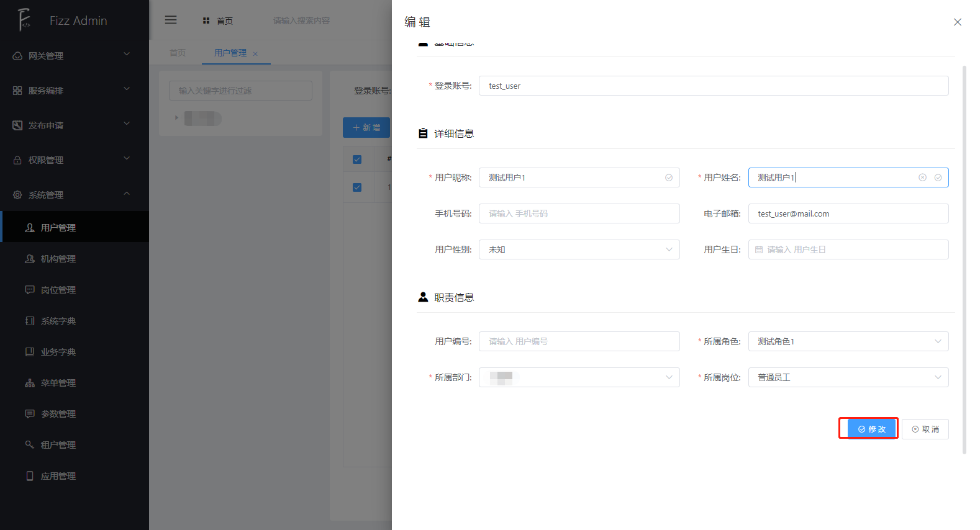Click the 网关管理 cloud icon
Screen dimensions: 980x530
point(17,56)
